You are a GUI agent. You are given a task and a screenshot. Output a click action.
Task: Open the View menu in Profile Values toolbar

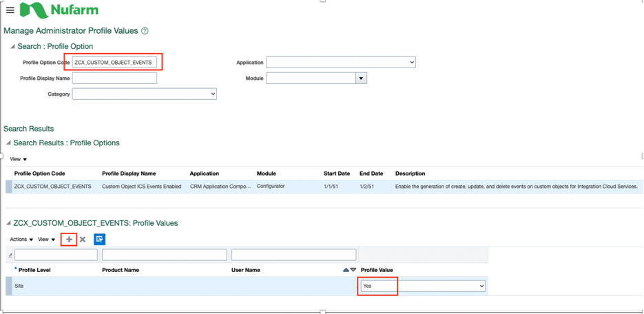(47, 240)
